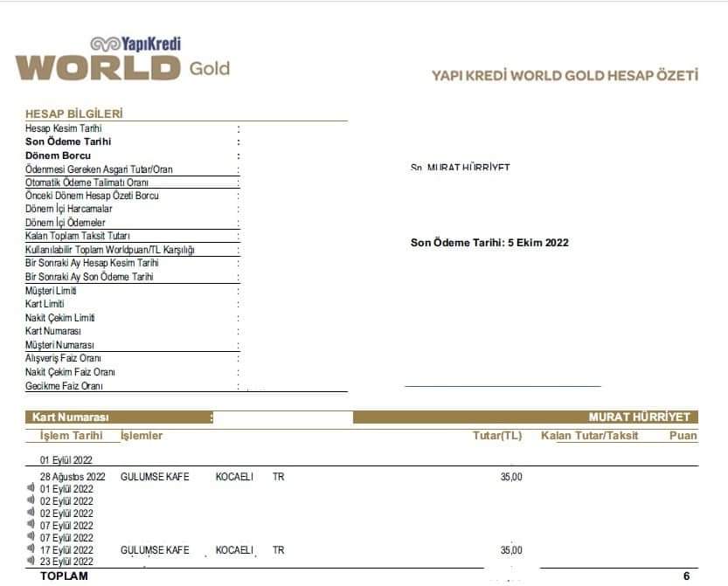
Task: Click the points total '6' in TOPLAM row
Action: tap(686, 576)
